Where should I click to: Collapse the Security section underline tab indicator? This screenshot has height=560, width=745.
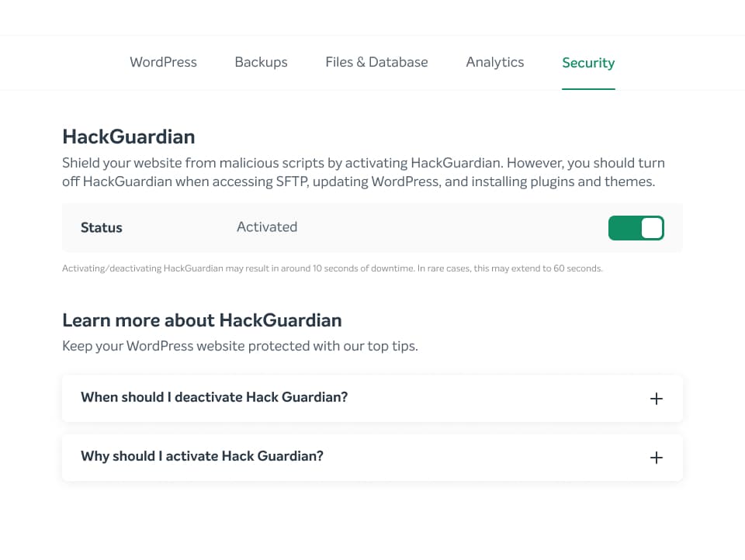pyautogui.click(x=588, y=90)
